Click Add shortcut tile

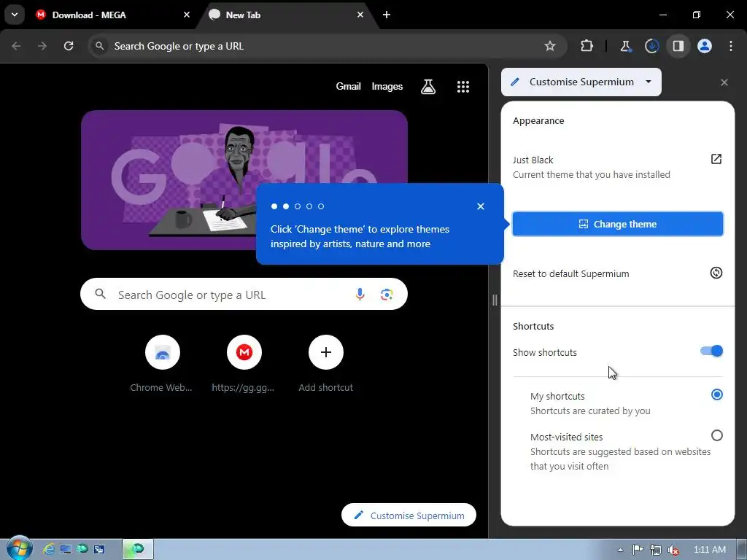pyautogui.click(x=326, y=365)
